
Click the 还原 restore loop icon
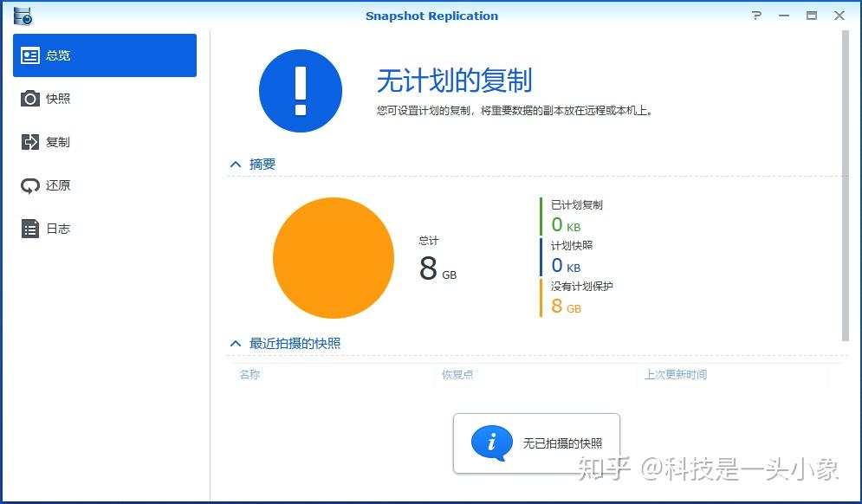tap(29, 185)
